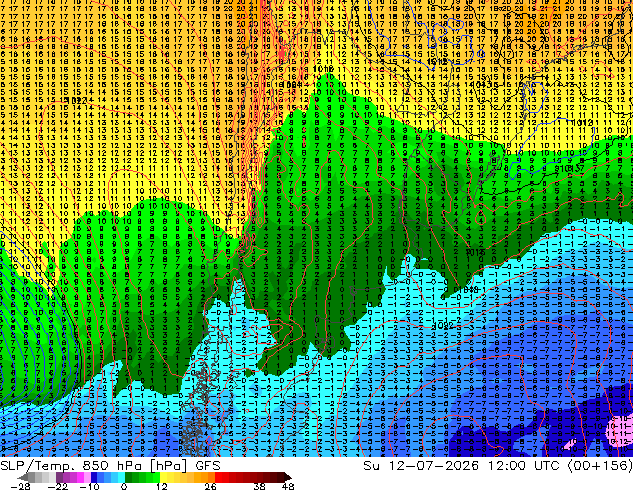Viewport: 634px width, 490px height.
Task: Click the '-10' value on the color legend
Action: tap(89, 486)
